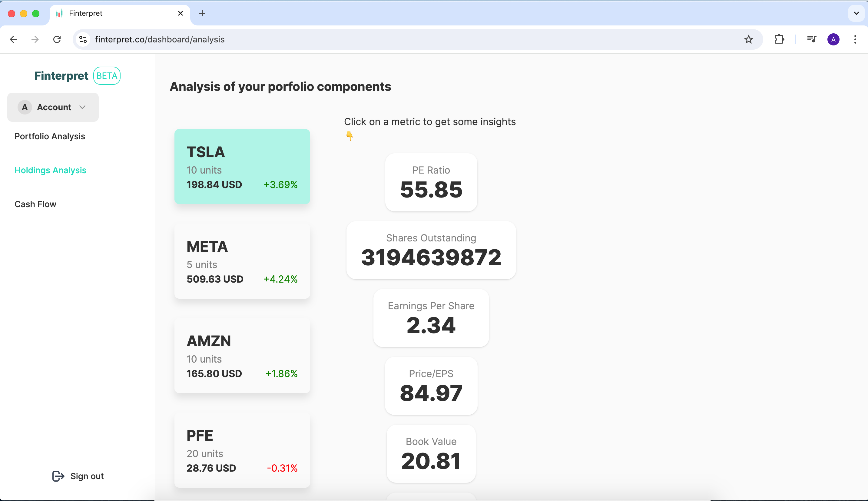Reload the Finterpret page
This screenshot has height=501, width=868.
pyautogui.click(x=57, y=40)
